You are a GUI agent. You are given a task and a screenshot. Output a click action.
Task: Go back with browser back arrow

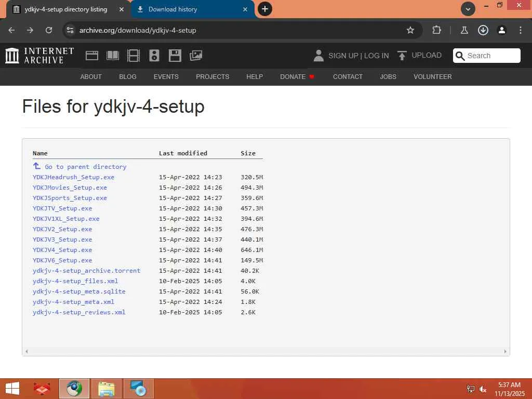click(x=11, y=30)
